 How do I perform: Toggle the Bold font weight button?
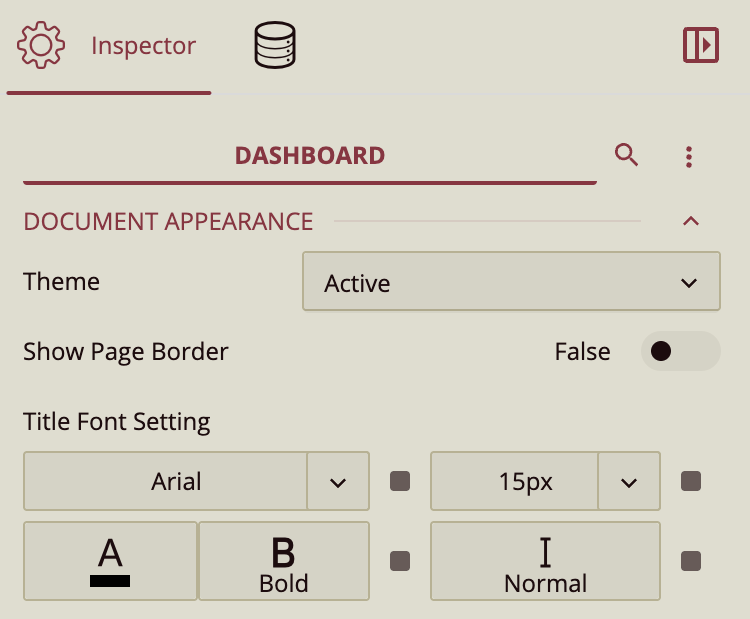[284, 561]
